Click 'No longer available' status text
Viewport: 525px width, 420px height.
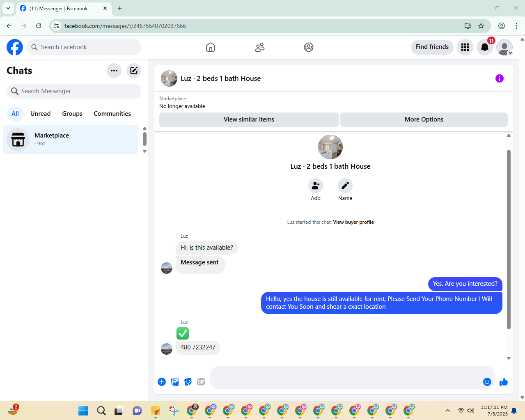click(182, 106)
